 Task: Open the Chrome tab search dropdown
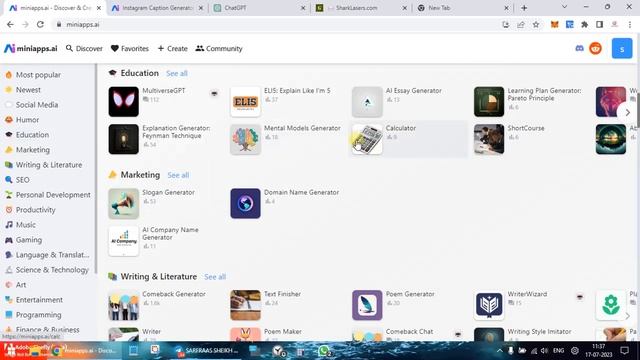click(564, 7)
